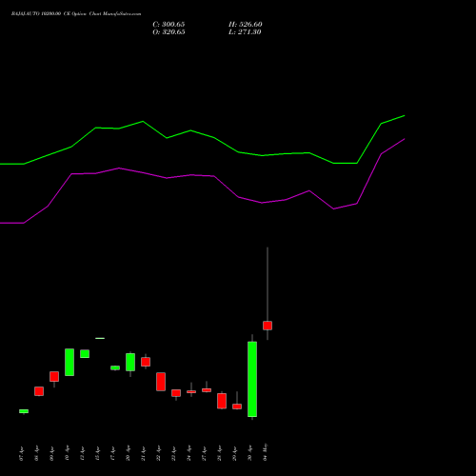The image size is (476, 476).
Task: Select the red candle above the 22 Apr label
Action: (161, 382)
